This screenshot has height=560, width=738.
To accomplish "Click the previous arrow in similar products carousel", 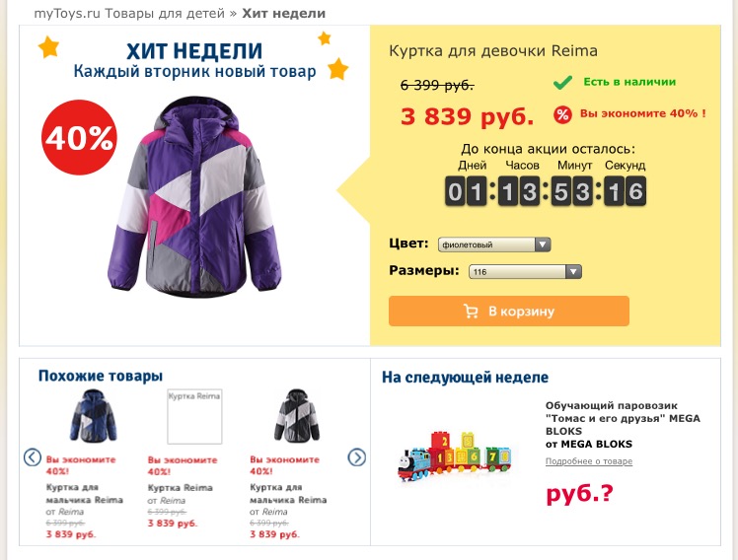I will [32, 457].
